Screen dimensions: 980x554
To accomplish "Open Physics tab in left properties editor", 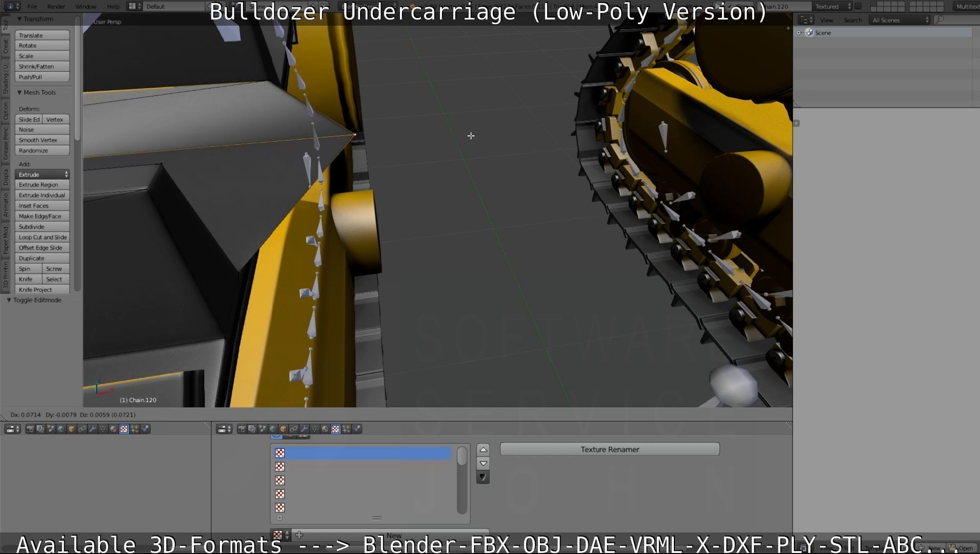I will point(145,429).
